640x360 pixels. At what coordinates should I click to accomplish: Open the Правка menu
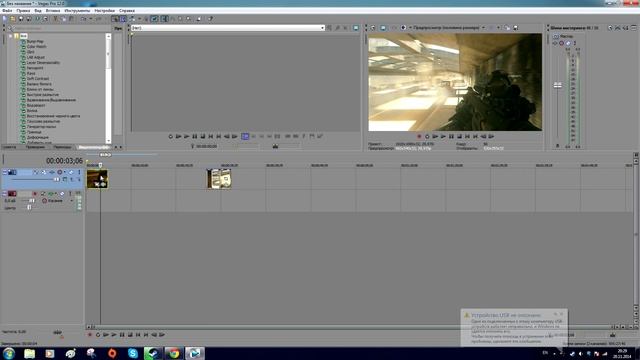pos(23,11)
